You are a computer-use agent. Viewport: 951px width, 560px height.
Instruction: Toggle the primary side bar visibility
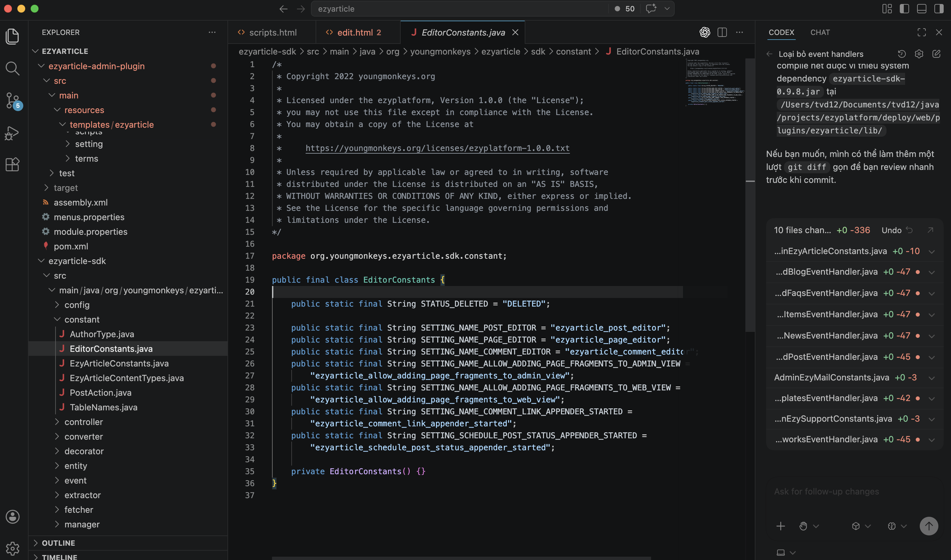pyautogui.click(x=904, y=9)
